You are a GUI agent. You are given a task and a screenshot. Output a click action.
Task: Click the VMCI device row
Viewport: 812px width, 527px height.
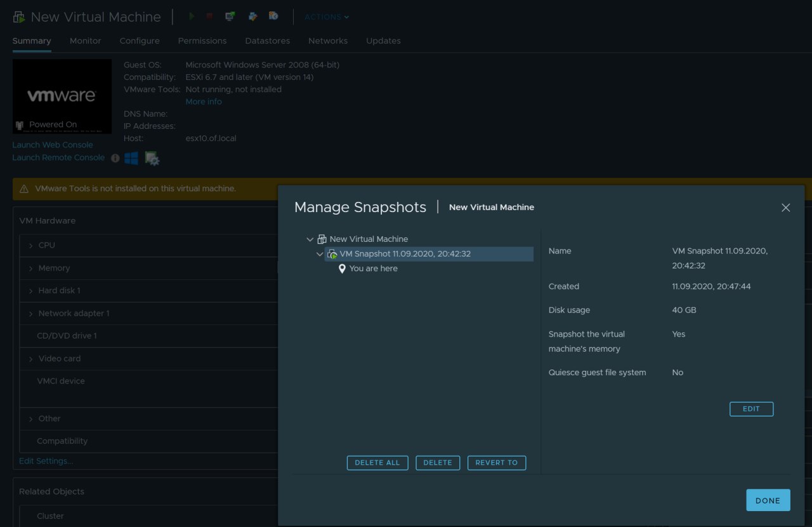[148, 389]
